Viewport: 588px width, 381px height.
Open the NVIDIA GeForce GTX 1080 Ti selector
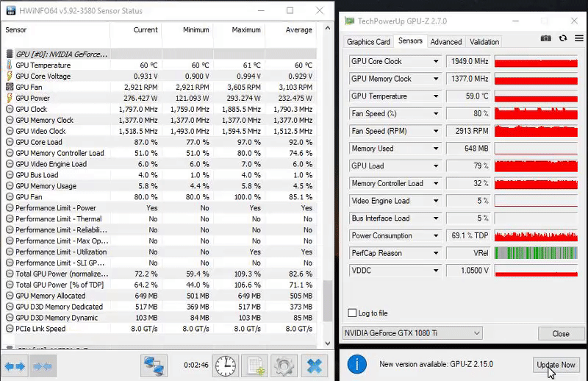click(412, 333)
